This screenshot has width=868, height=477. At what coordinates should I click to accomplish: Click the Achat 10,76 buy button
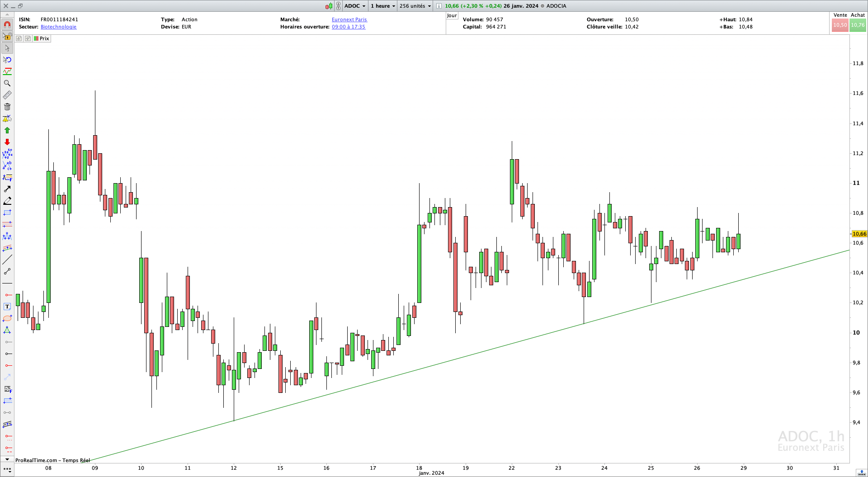pos(858,25)
